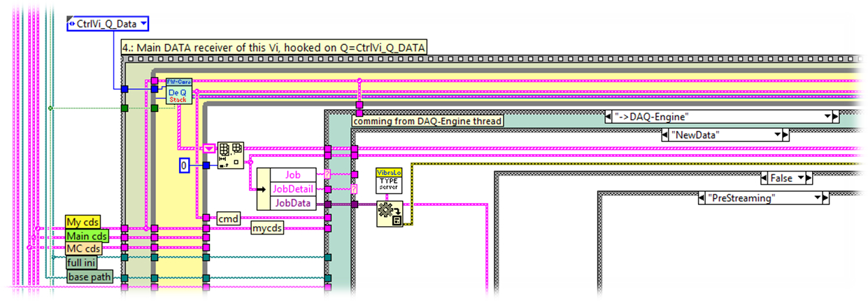Open the "->DAQ-Engine" case selector dropdown
Screen dimensions: 868x301
827,117
